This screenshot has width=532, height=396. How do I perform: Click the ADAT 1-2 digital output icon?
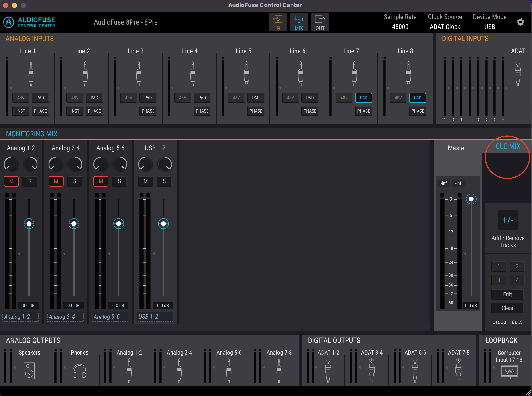click(328, 370)
